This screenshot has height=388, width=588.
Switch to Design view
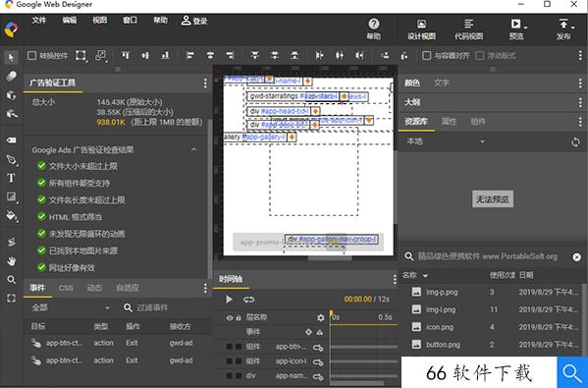click(x=421, y=29)
